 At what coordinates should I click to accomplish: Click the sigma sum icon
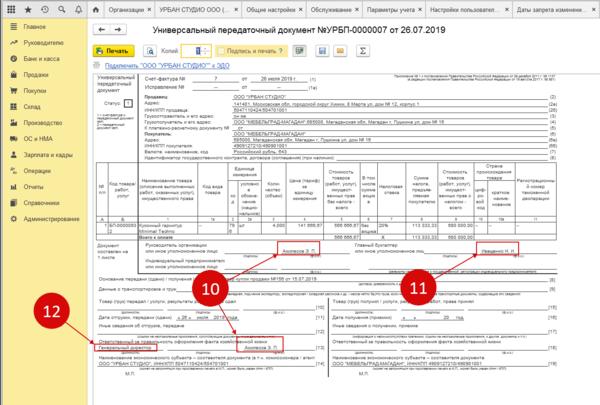(363, 51)
